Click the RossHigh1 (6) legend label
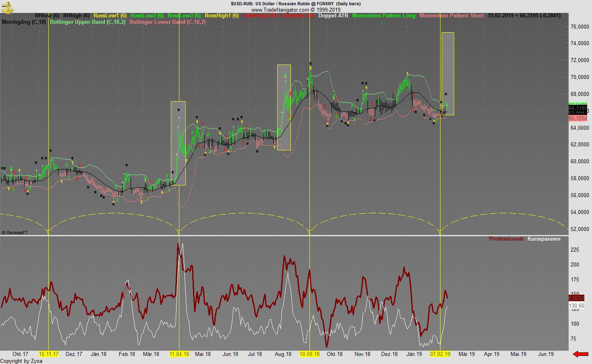Screen dimensions: 592x364 [222, 16]
